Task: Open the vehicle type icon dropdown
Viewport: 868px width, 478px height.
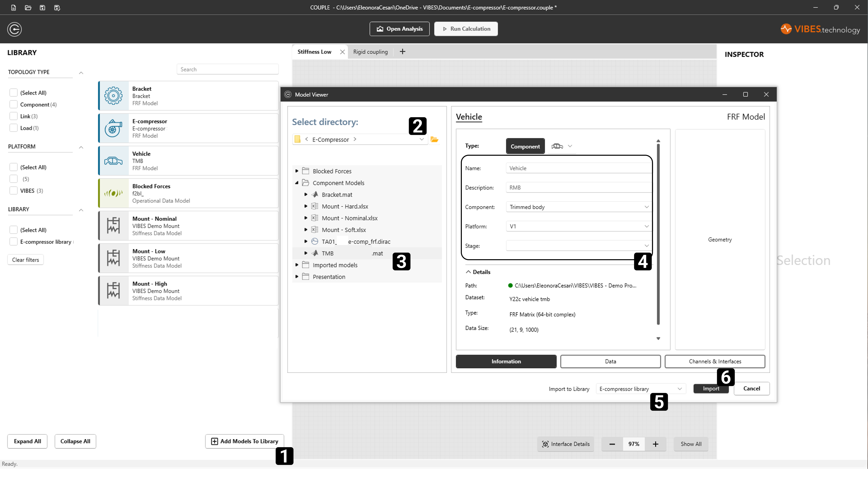Action: [562, 146]
